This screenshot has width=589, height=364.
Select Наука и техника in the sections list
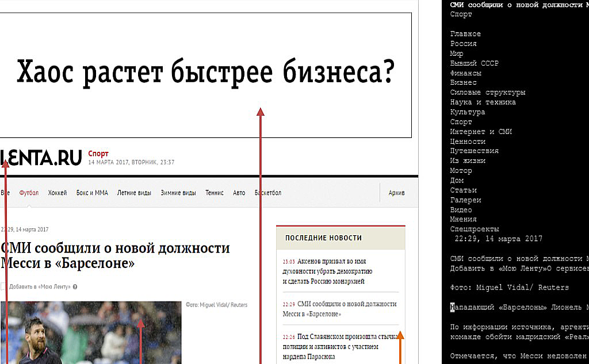pos(482,102)
